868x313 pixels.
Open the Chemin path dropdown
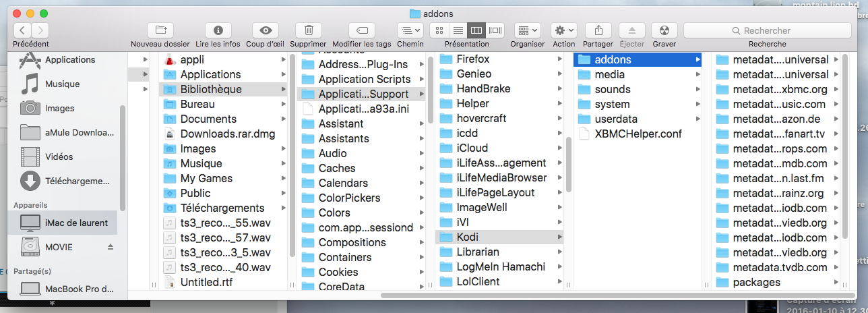pos(410,30)
